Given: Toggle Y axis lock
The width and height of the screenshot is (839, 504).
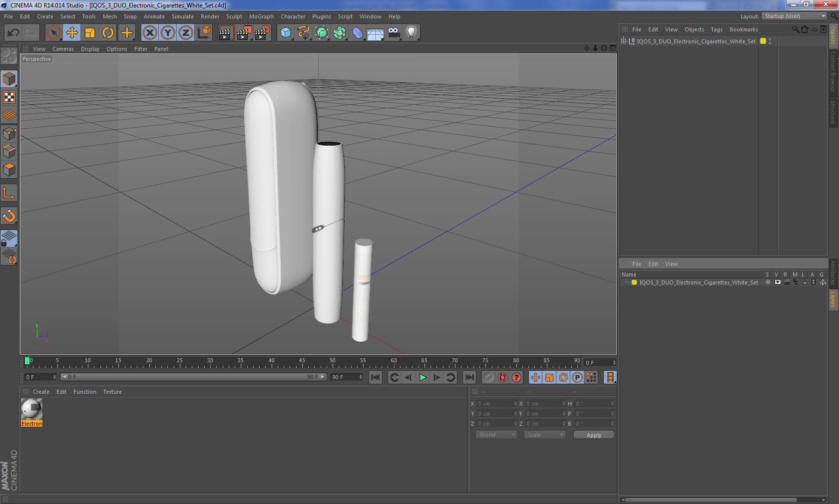Looking at the screenshot, I should [x=168, y=33].
